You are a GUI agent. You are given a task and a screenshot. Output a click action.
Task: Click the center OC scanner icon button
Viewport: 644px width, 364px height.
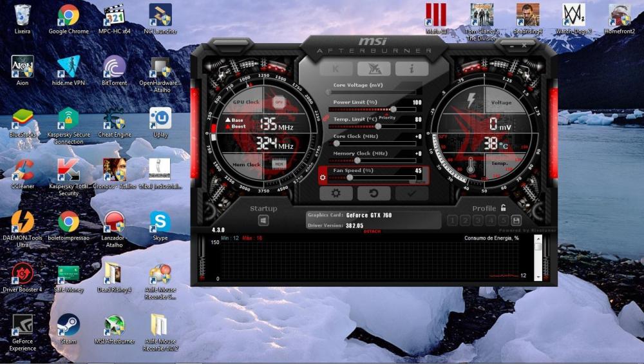(374, 69)
